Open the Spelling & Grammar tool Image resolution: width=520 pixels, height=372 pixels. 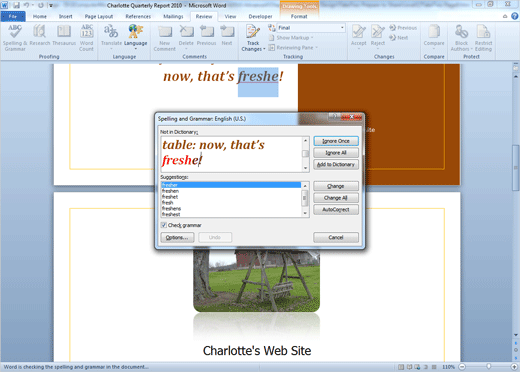click(x=15, y=38)
